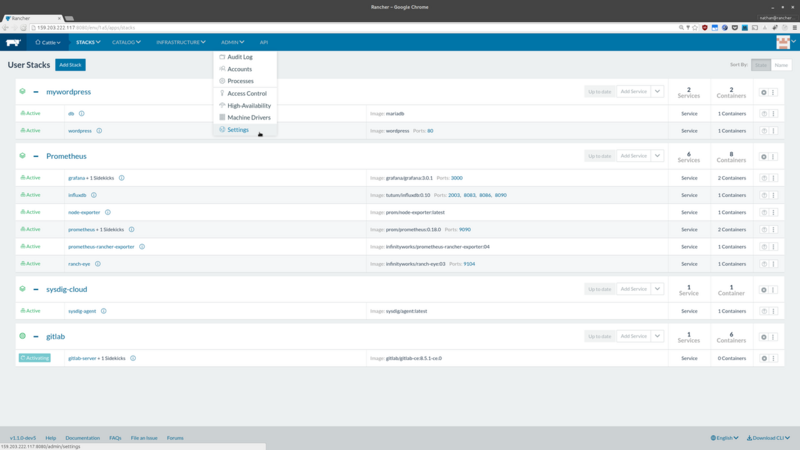Click version v1.1.0-dev5 in footer

(x=23, y=438)
